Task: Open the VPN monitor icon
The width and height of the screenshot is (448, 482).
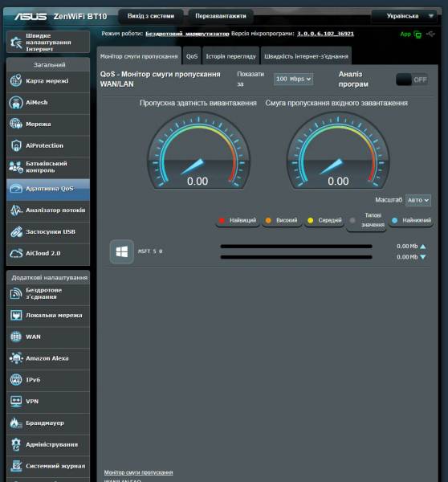Action: pos(16,402)
